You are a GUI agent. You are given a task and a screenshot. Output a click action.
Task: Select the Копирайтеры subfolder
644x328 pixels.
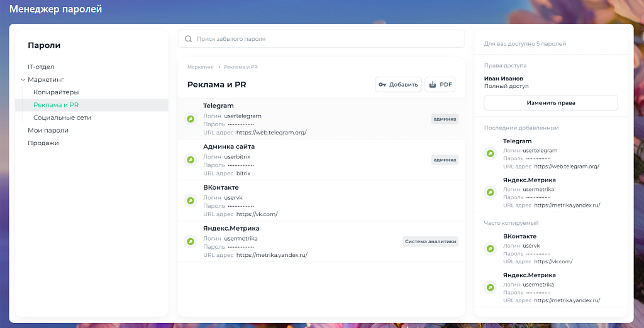coord(56,92)
